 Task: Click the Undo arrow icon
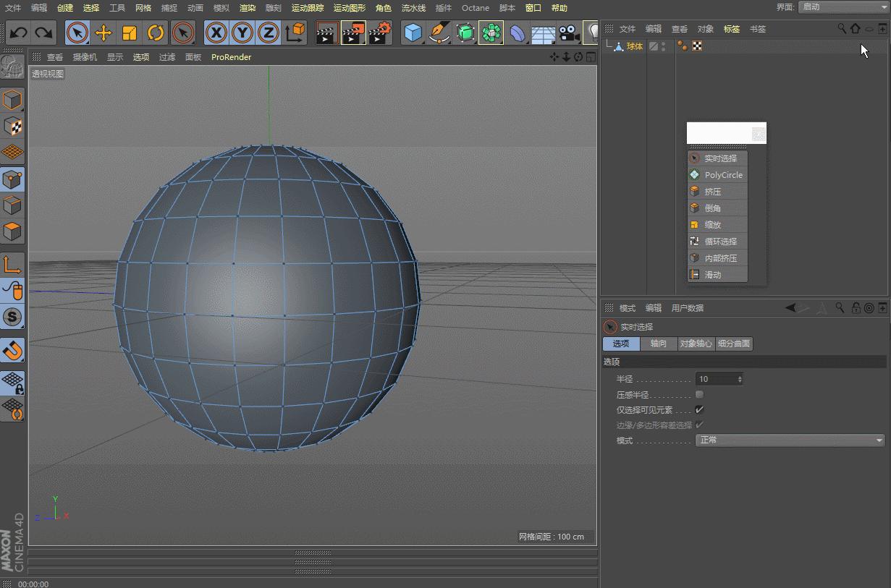[x=19, y=33]
